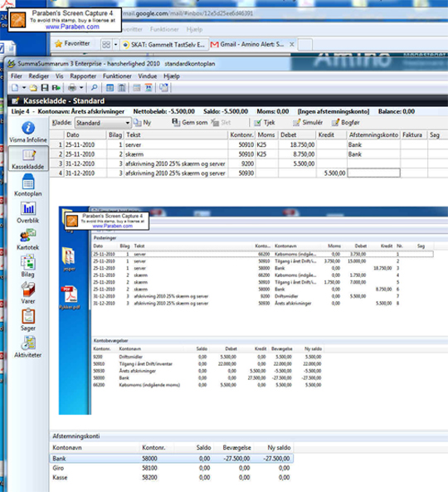This screenshot has height=492, width=448.
Task: Click the Open folder toolbar icon
Action: (33, 88)
